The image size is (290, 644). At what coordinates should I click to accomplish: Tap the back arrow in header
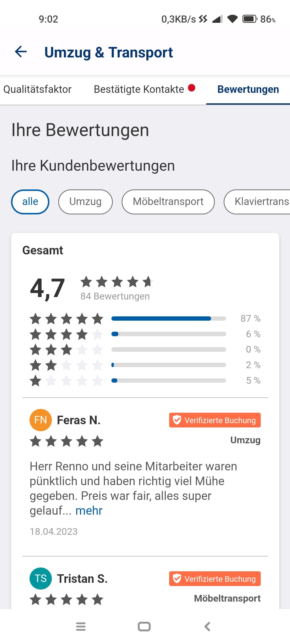[21, 52]
